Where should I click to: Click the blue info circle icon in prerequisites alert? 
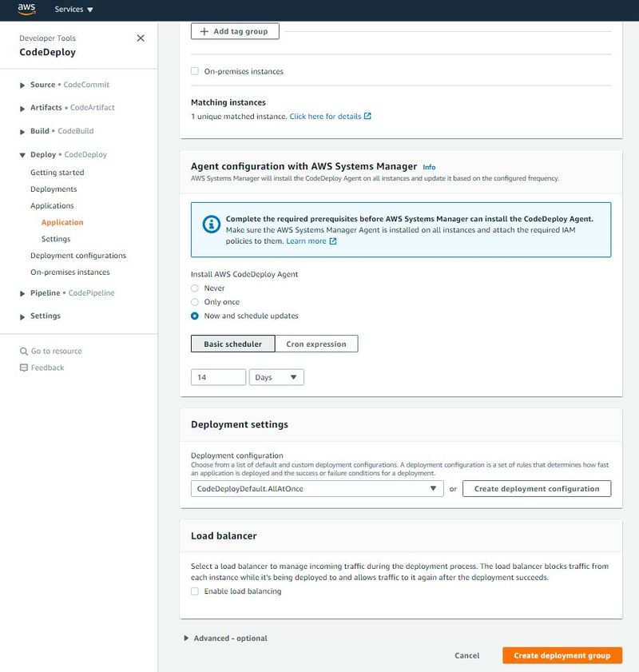click(x=211, y=224)
